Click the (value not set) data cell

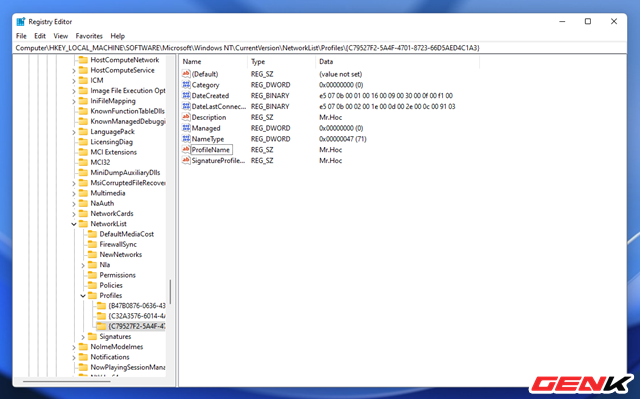340,74
